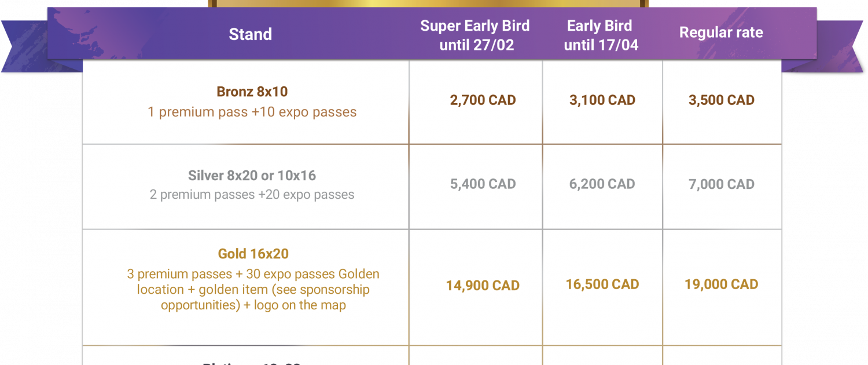
Task: Select the 19,000 CAD Gold regular price
Action: 722,284
